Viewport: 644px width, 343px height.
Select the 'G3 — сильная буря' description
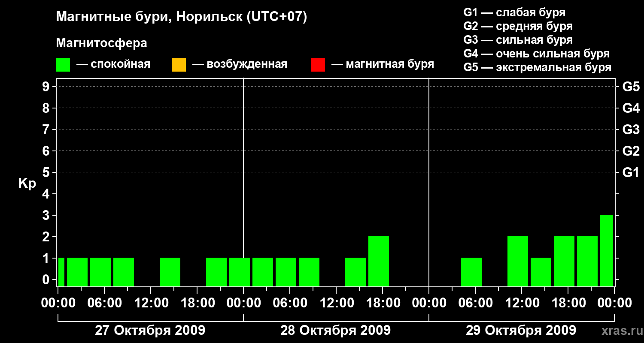click(518, 40)
